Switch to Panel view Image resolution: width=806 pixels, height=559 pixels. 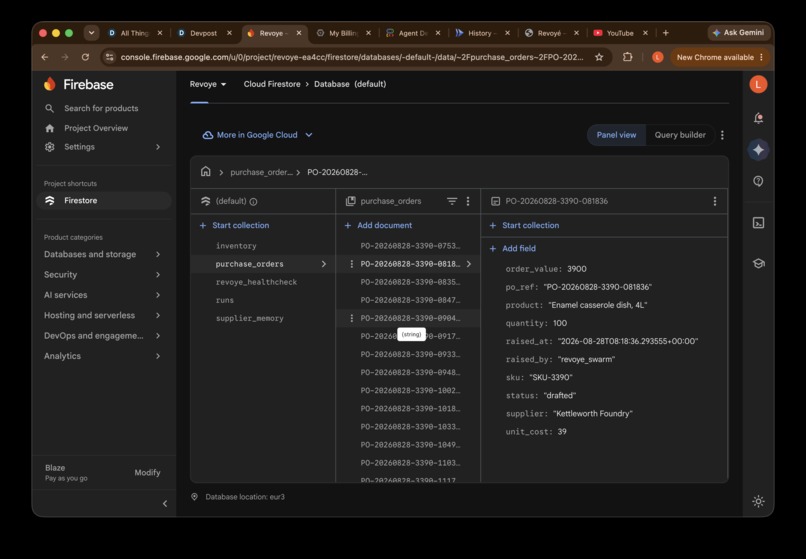[616, 135]
